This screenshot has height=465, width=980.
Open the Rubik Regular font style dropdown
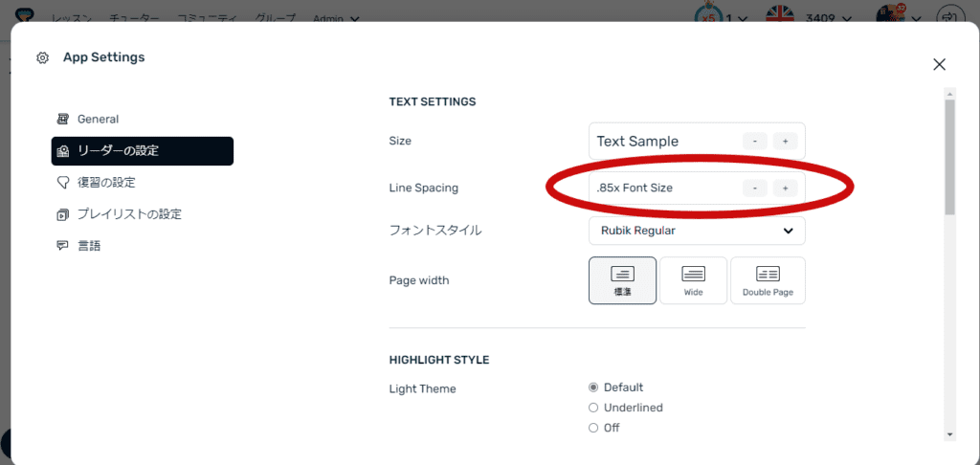point(697,231)
